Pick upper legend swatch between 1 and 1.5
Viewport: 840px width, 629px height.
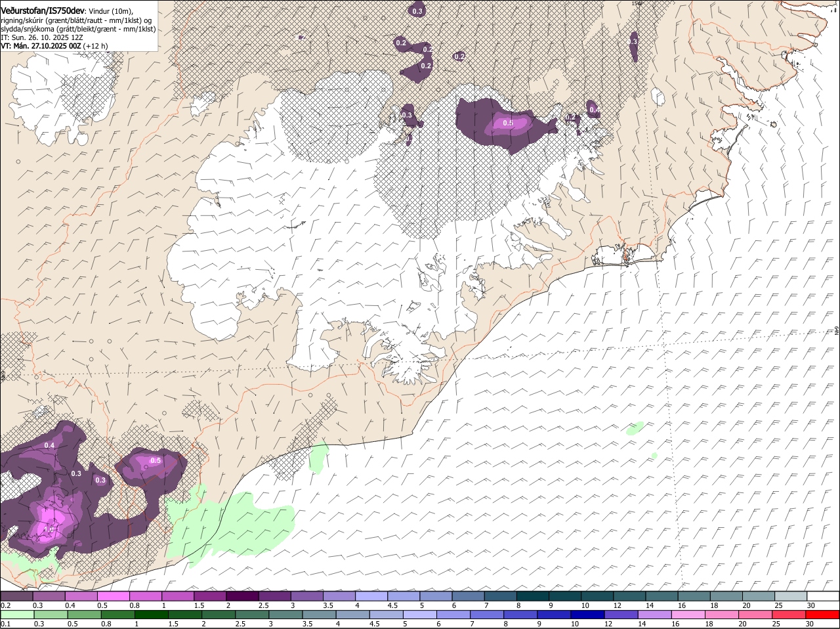(x=177, y=596)
